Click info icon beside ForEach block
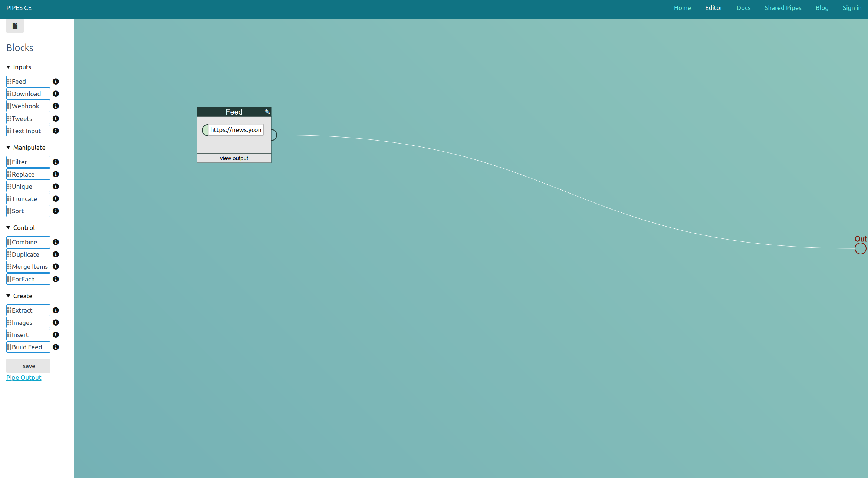 [56, 279]
